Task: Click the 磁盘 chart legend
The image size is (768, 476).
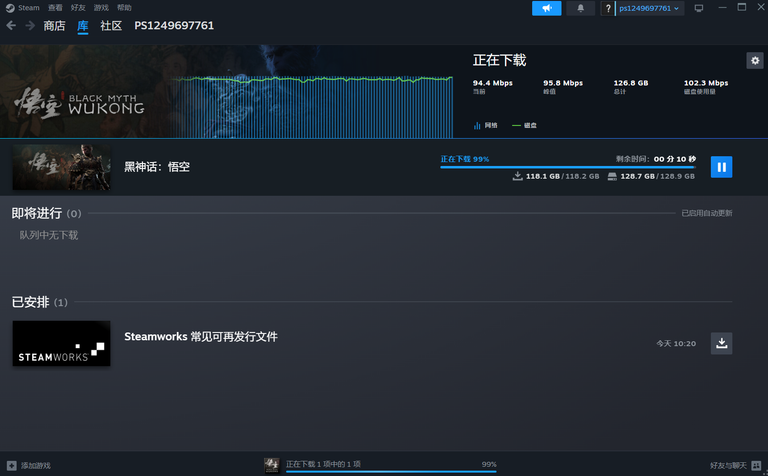Action: coord(524,125)
